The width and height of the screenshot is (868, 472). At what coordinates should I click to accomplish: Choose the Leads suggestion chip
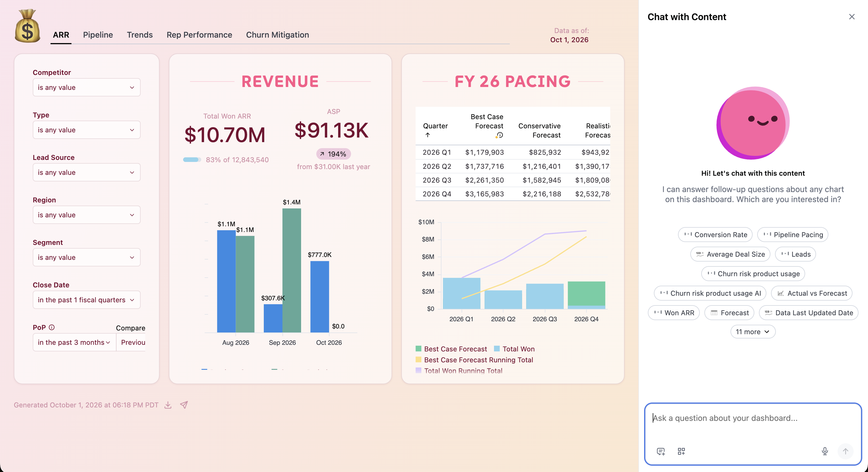pos(795,254)
